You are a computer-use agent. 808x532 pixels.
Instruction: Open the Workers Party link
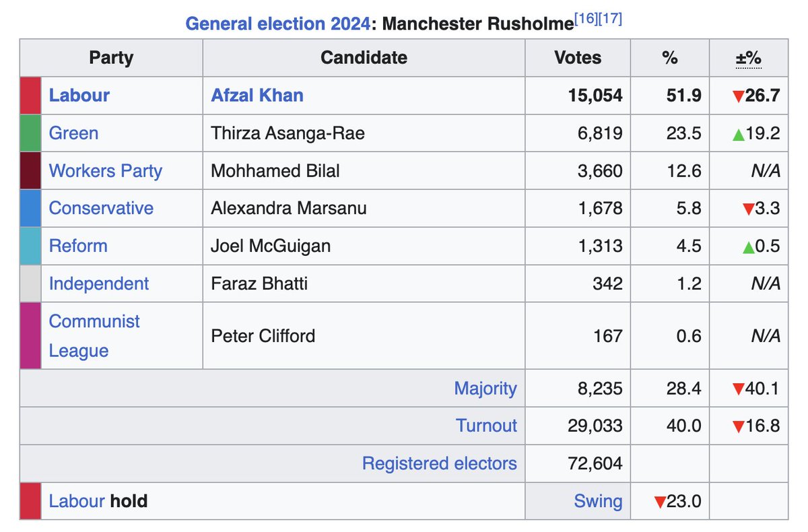click(106, 170)
